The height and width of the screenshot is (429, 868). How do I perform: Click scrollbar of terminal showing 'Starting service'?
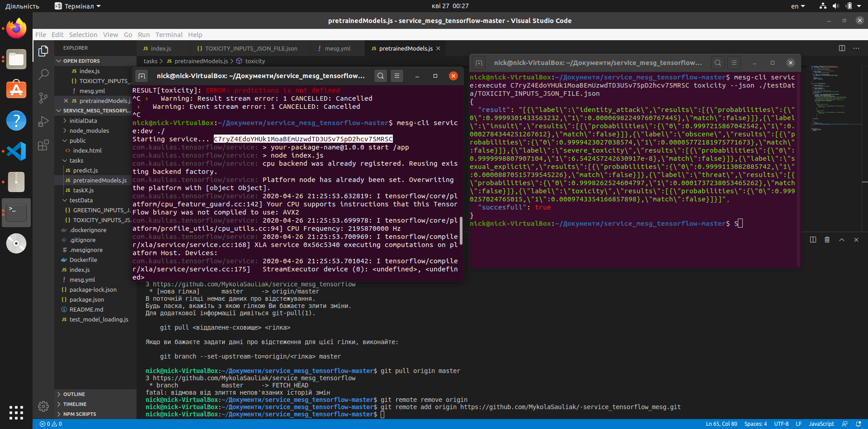pos(461,230)
